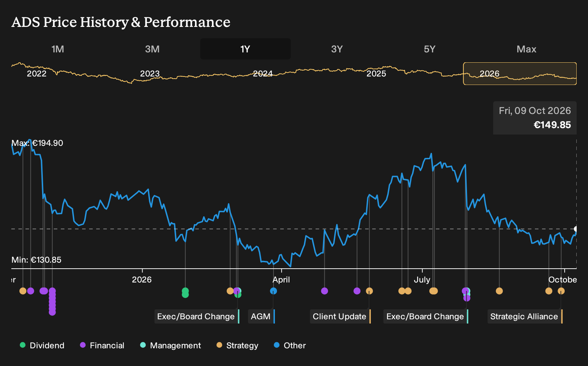Open the Exec/Board Change label beside Strategic Alliance
Viewport: 588px width, 366px height.
click(426, 316)
